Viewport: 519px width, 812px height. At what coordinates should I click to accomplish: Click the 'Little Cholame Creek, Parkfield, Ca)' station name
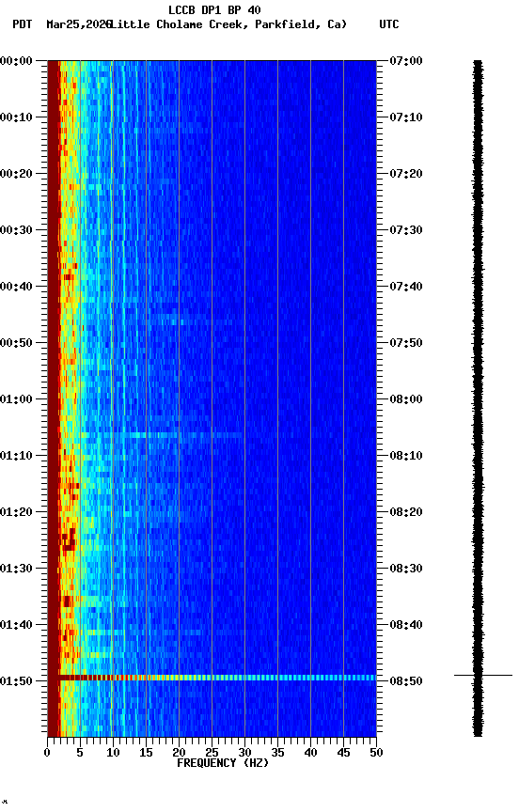(228, 24)
